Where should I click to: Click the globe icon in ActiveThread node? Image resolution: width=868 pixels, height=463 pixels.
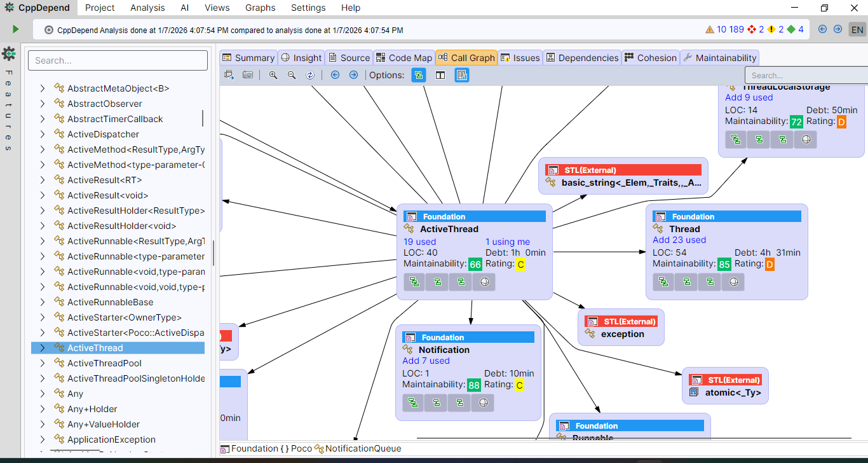point(484,282)
